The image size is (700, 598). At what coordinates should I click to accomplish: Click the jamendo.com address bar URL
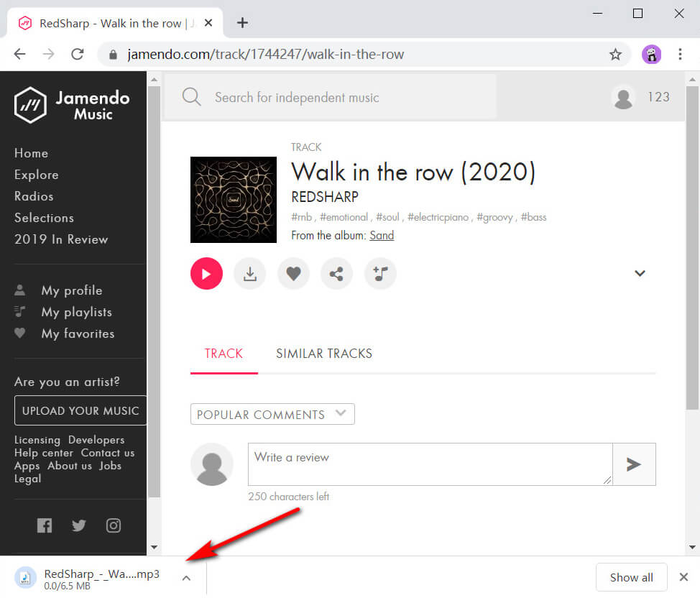(266, 55)
